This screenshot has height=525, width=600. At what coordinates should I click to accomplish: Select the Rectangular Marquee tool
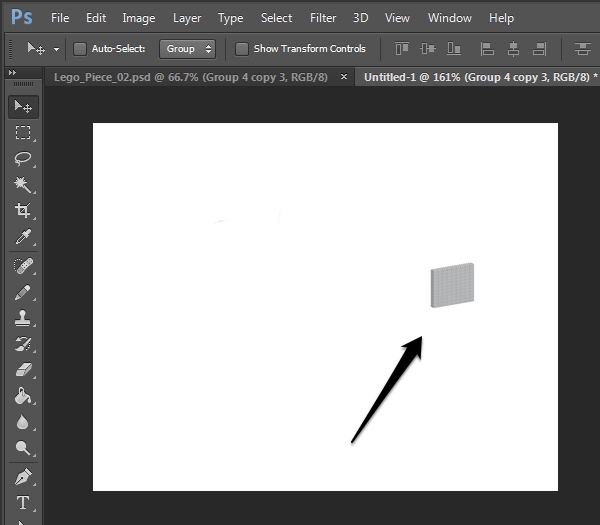[23, 132]
